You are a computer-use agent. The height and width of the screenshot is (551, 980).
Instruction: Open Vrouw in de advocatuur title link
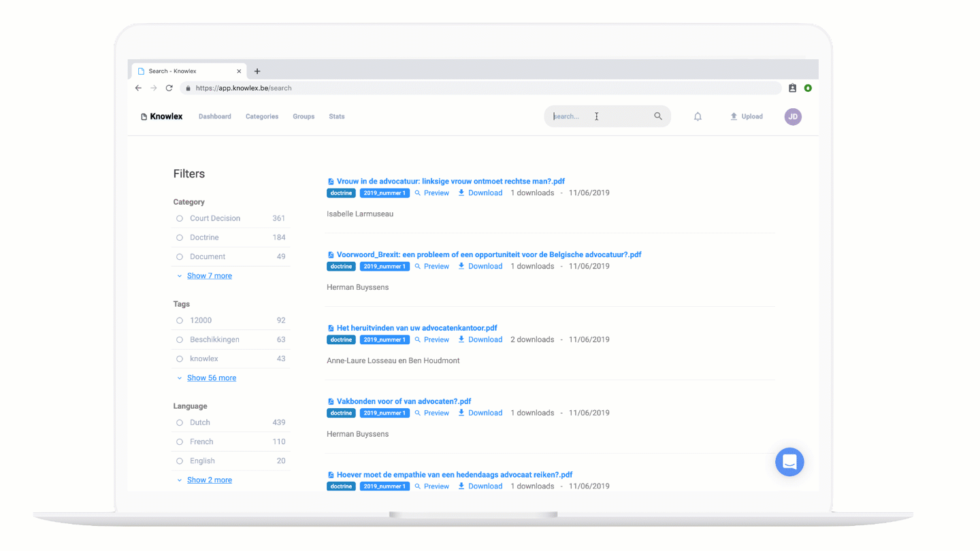451,182
